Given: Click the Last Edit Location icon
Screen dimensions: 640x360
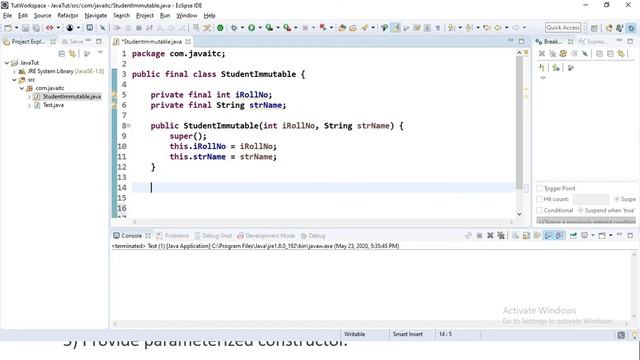Looking at the screenshot, I should click(x=487, y=28).
